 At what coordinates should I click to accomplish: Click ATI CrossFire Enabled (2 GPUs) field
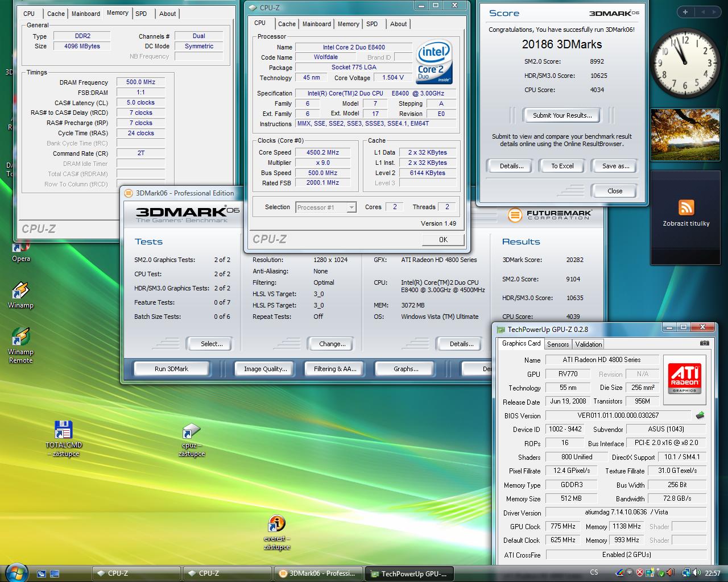[626, 555]
